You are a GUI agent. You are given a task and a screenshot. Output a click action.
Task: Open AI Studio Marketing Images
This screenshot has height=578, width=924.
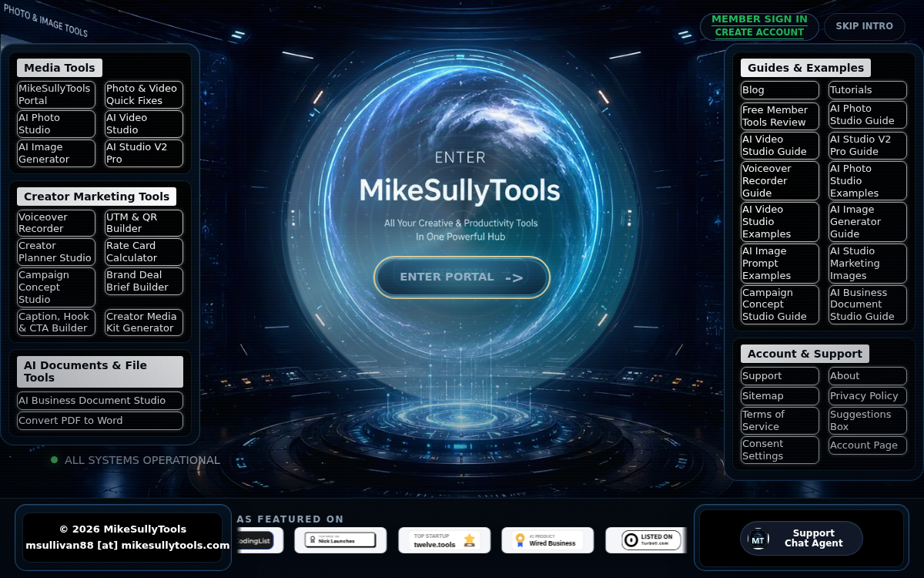[868, 264]
